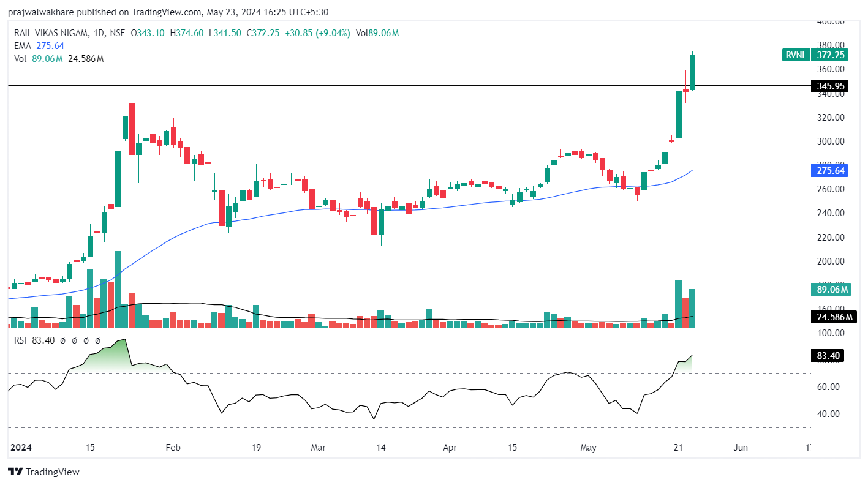Click the 240.00 price axis level
868x485 pixels.
pos(831,213)
